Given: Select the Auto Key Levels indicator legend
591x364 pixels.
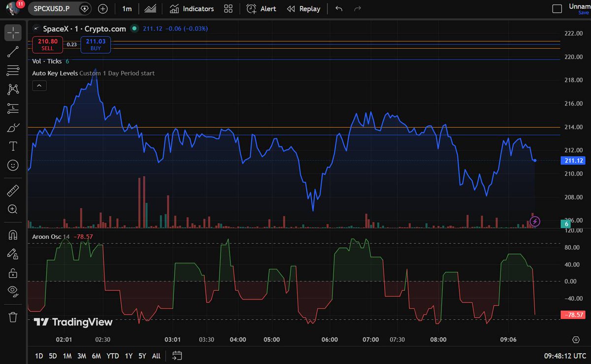Looking at the screenshot, I should 55,73.
